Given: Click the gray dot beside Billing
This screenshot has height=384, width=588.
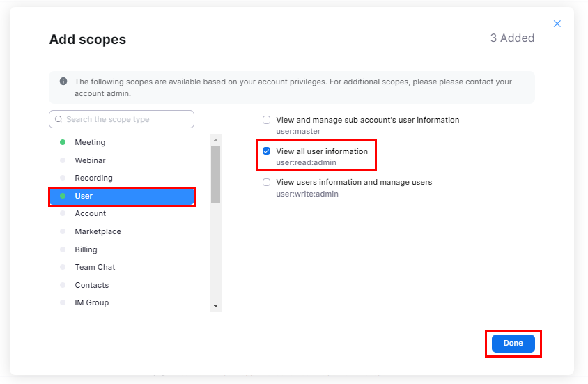Looking at the screenshot, I should 63,249.
